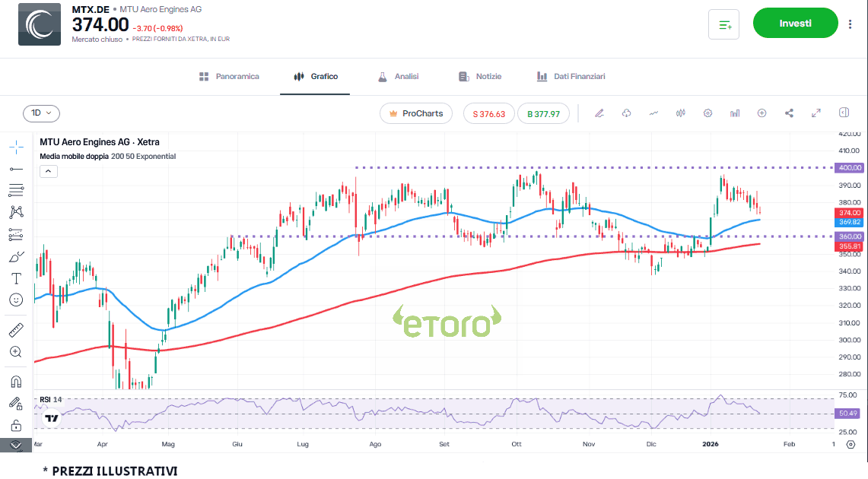Click the candlestick chart type icon
The height and width of the screenshot is (479, 868).
click(681, 113)
